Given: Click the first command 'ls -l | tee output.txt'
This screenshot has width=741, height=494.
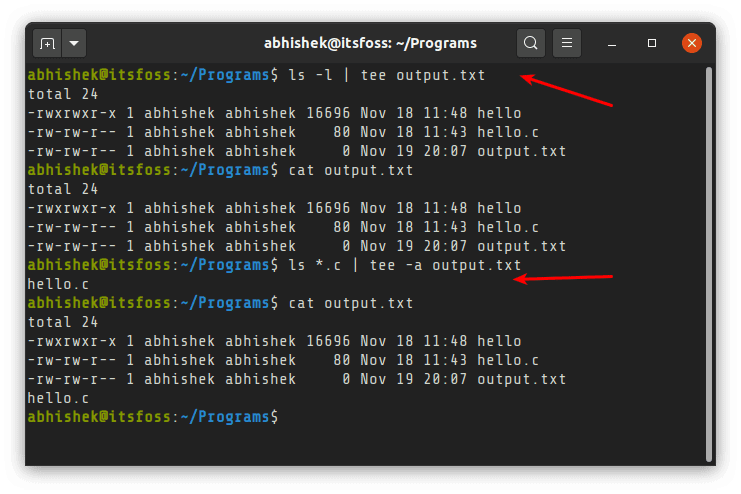Looking at the screenshot, I should tap(405, 74).
